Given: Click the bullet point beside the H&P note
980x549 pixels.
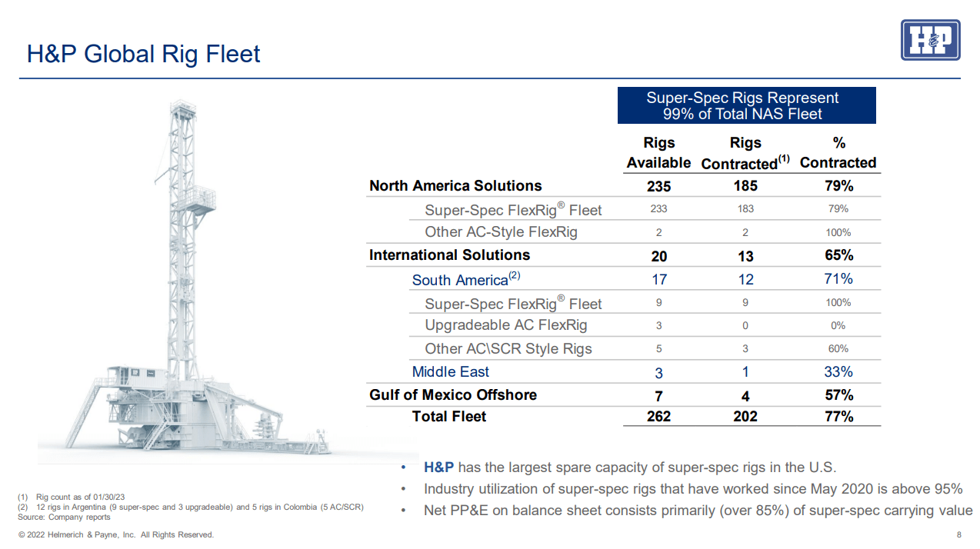Looking at the screenshot, I should [x=403, y=467].
